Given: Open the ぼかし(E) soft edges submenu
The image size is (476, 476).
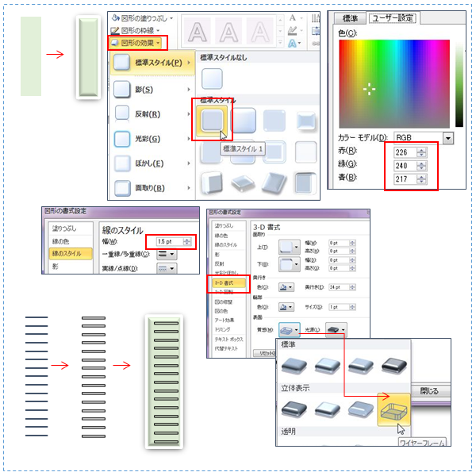Looking at the screenshot, I should (x=152, y=163).
